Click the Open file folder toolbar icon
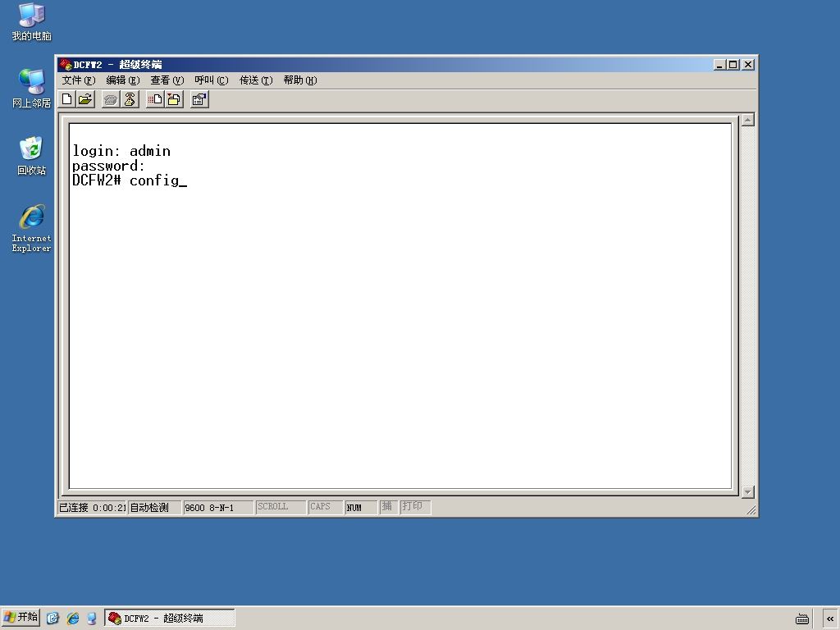Screen dimensions: 840x630 85,99
